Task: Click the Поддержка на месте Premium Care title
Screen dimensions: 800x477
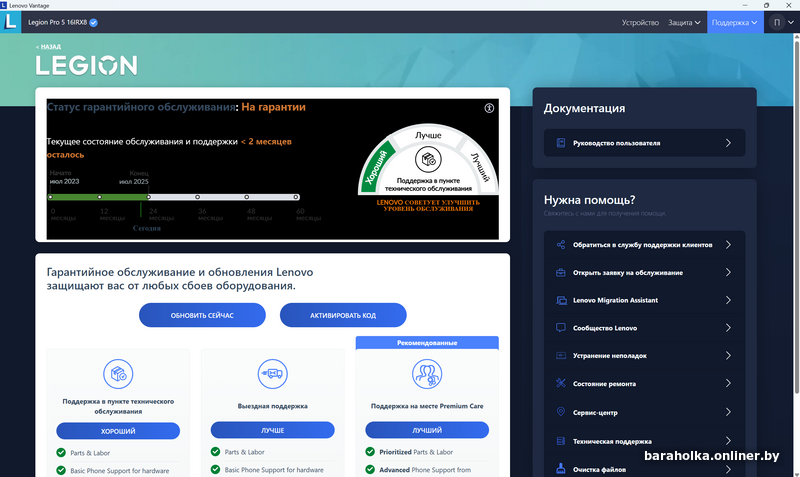Action: click(x=427, y=406)
